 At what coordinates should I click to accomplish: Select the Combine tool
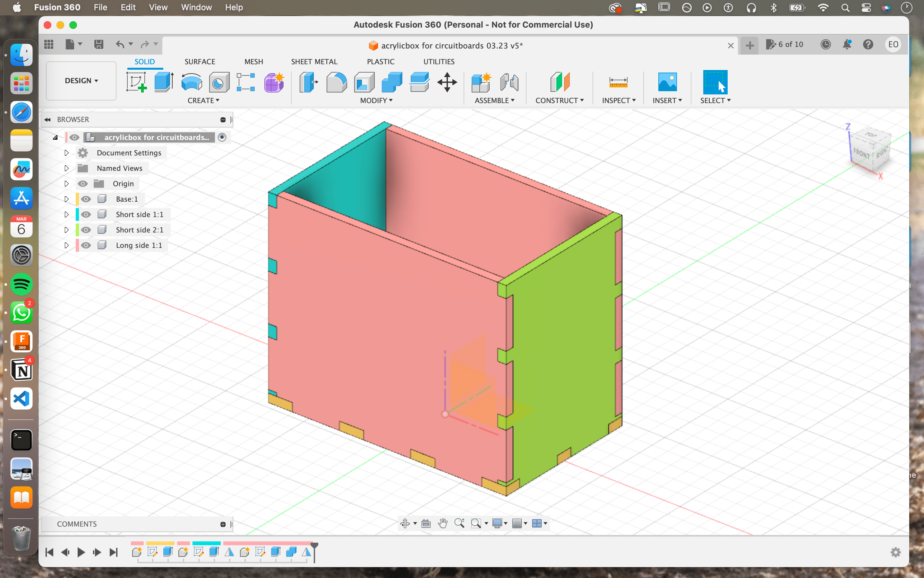pos(392,82)
